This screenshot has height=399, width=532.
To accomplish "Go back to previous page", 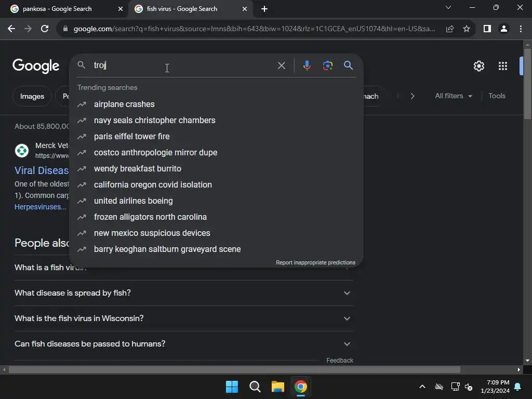I will (11, 29).
